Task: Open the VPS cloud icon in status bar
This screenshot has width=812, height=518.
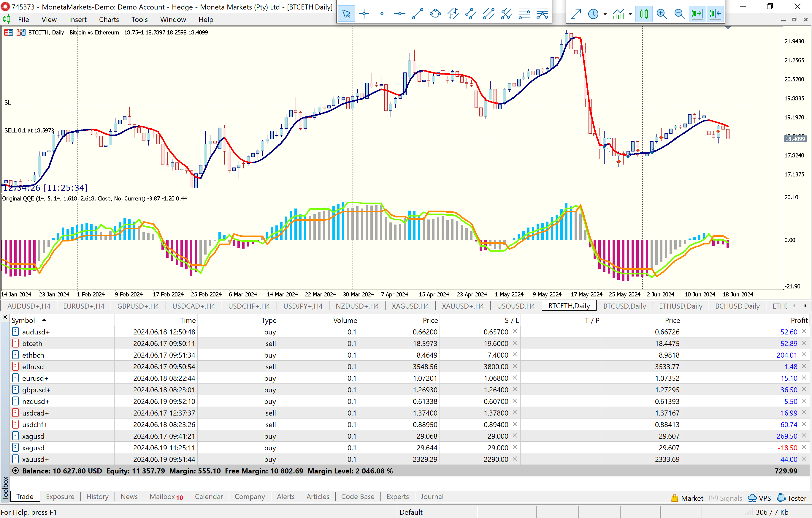Action: pos(752,498)
